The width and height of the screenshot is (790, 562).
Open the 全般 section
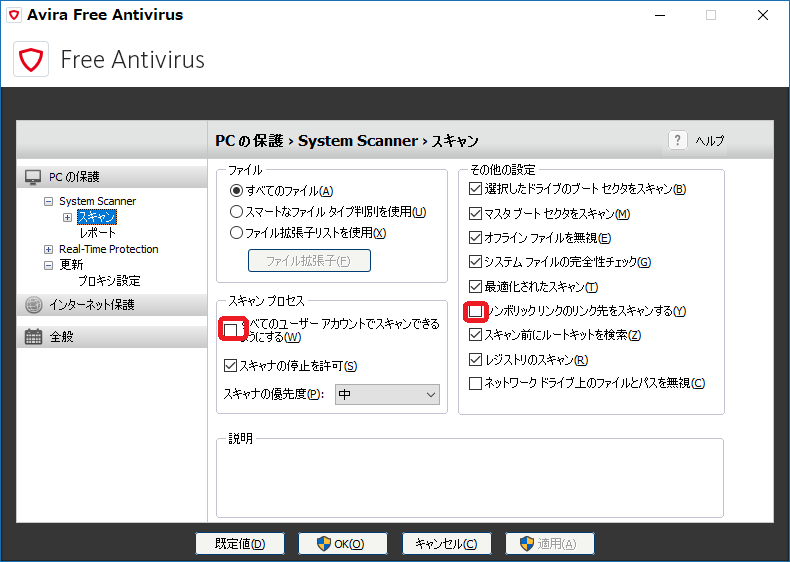coord(112,337)
